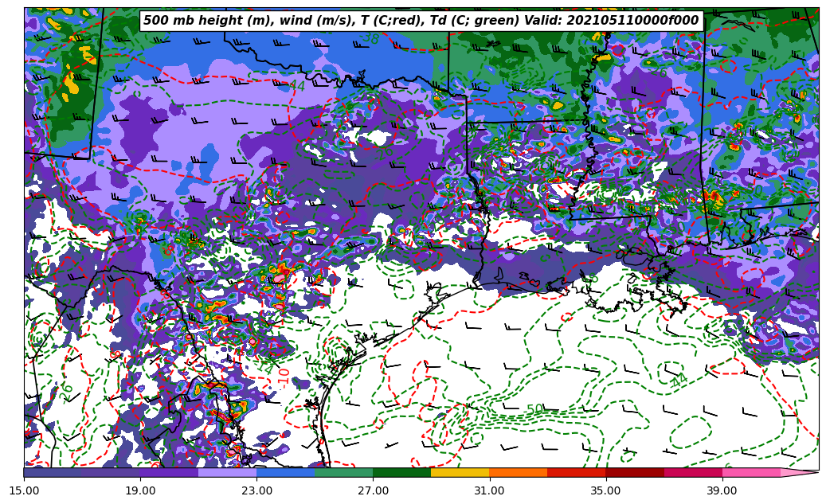Screen dimensions: 826x504
Task: Click the green 38 contour label
Action: click(x=370, y=38)
